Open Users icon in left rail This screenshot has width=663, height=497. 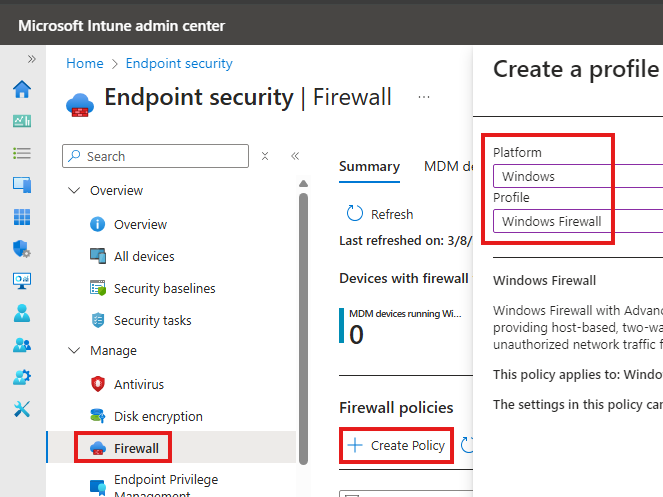pyautogui.click(x=22, y=313)
